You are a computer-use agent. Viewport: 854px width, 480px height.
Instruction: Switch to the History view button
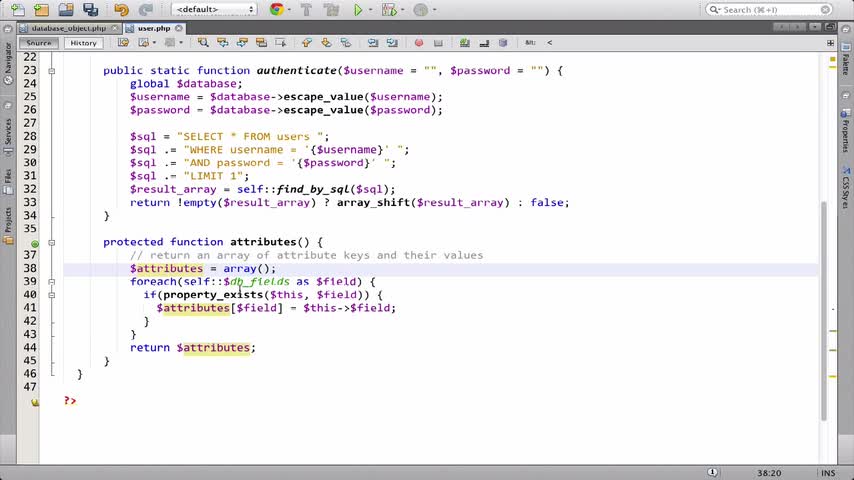83,43
